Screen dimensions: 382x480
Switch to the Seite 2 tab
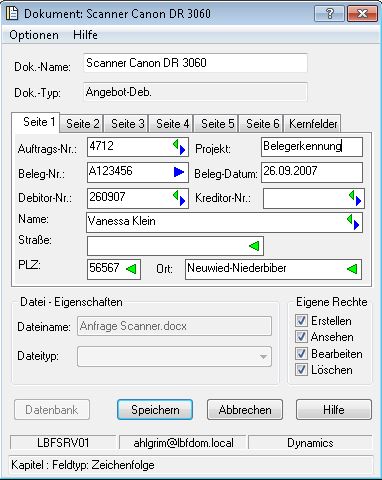[x=83, y=124]
